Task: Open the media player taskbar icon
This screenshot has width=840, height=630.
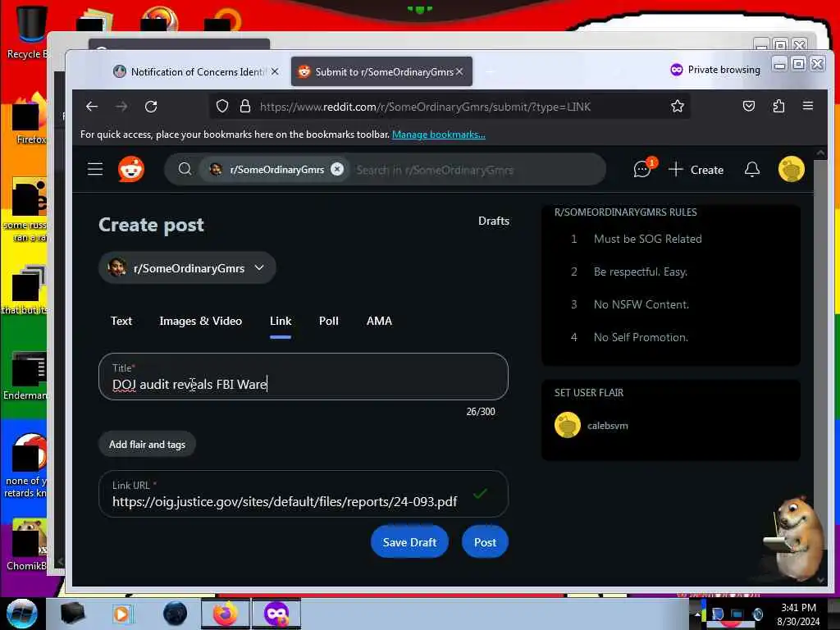Action: (x=122, y=614)
